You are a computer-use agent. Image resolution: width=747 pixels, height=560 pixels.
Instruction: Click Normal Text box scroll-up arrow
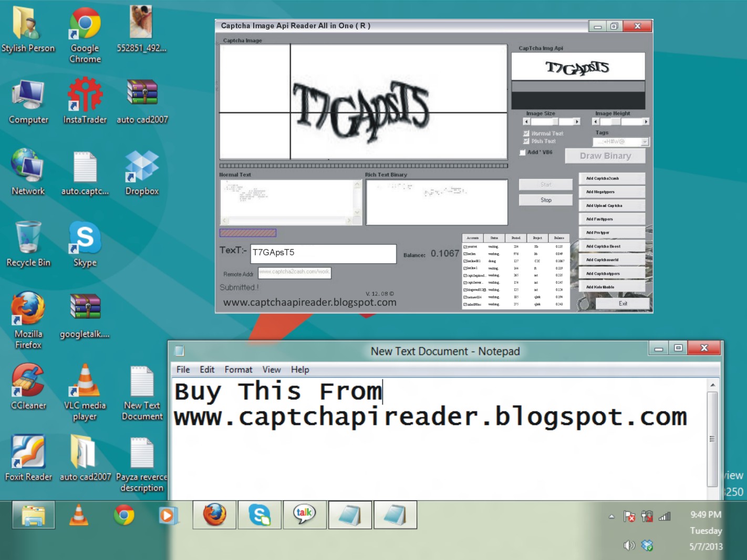[357, 184]
